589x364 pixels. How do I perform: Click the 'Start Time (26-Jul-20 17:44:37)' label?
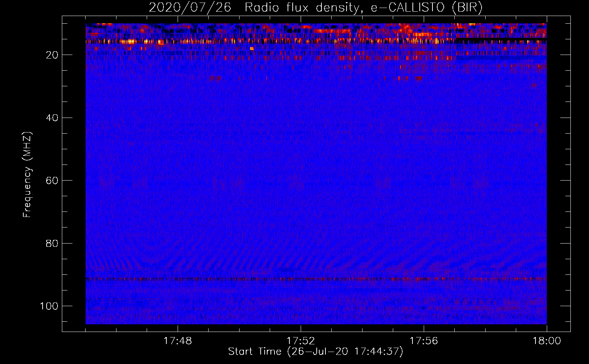316,352
